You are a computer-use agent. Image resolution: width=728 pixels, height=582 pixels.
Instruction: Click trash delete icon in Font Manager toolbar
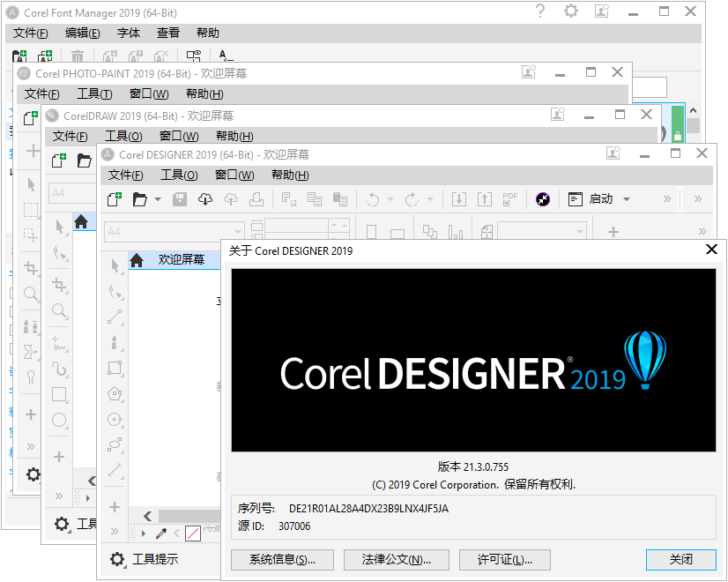pyautogui.click(x=78, y=56)
